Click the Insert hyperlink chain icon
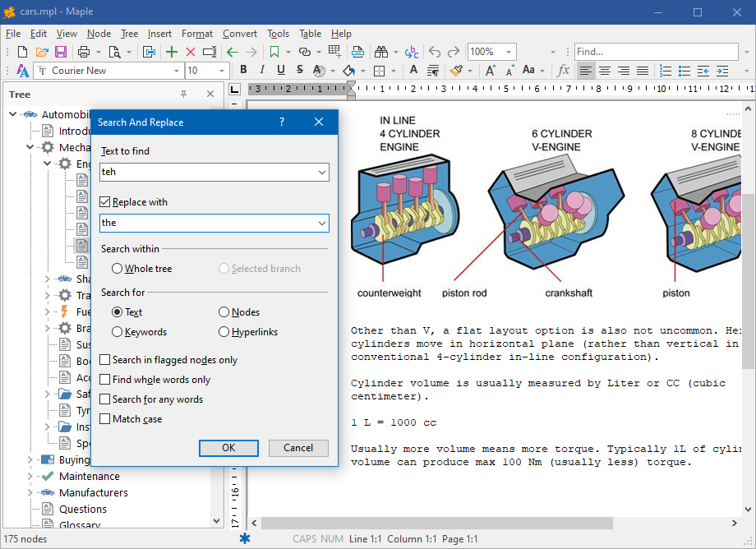 coord(305,52)
